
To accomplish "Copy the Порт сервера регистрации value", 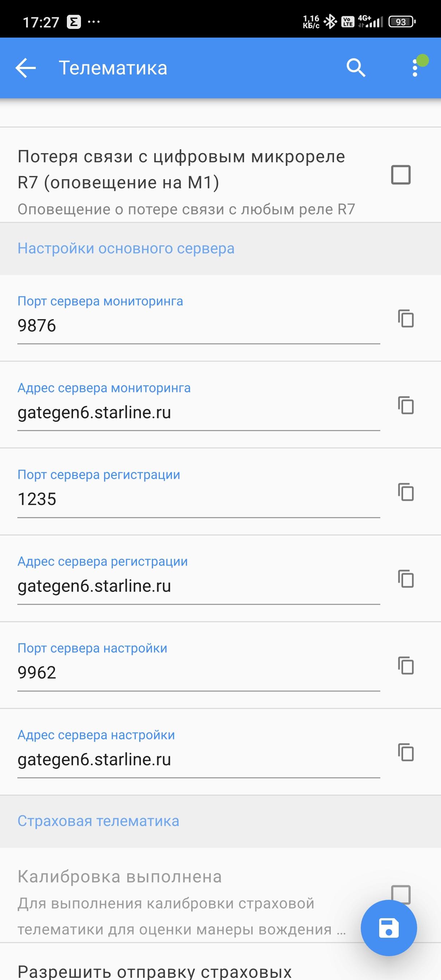I will pos(406,492).
